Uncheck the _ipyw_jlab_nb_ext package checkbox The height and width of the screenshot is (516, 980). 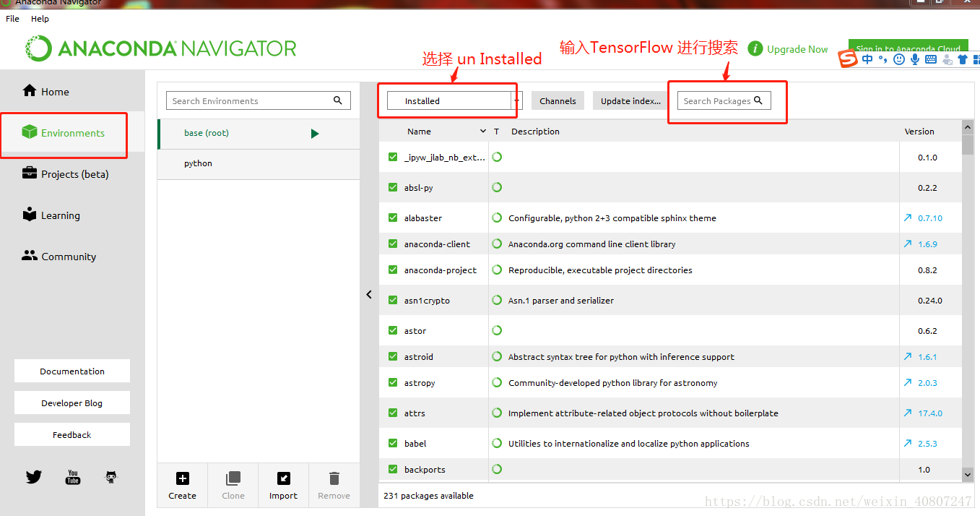coord(393,157)
